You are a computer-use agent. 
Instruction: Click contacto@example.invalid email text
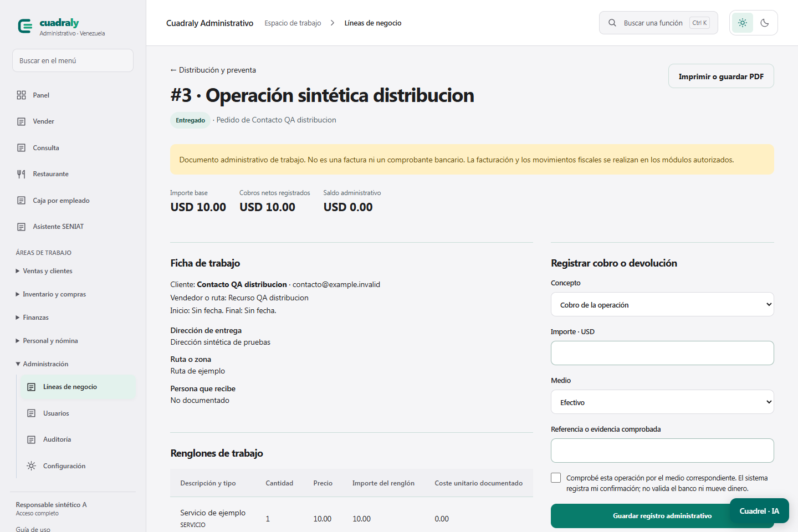[336, 284]
